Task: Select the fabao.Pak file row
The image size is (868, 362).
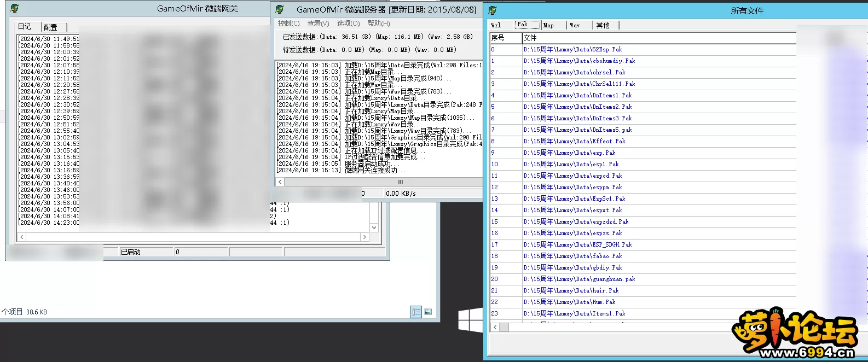Action: click(x=643, y=256)
